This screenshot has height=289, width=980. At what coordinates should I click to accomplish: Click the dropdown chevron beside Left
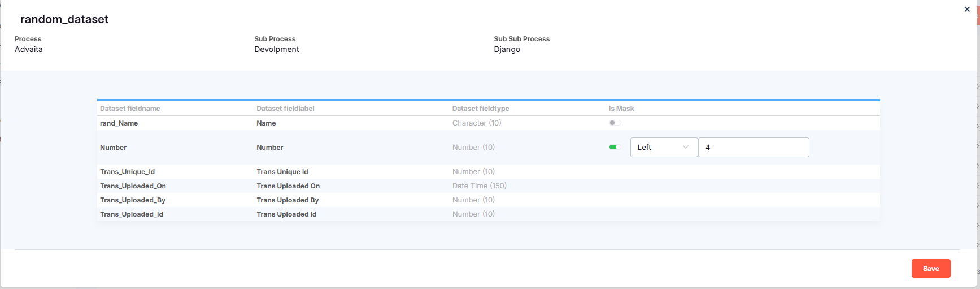(686, 147)
